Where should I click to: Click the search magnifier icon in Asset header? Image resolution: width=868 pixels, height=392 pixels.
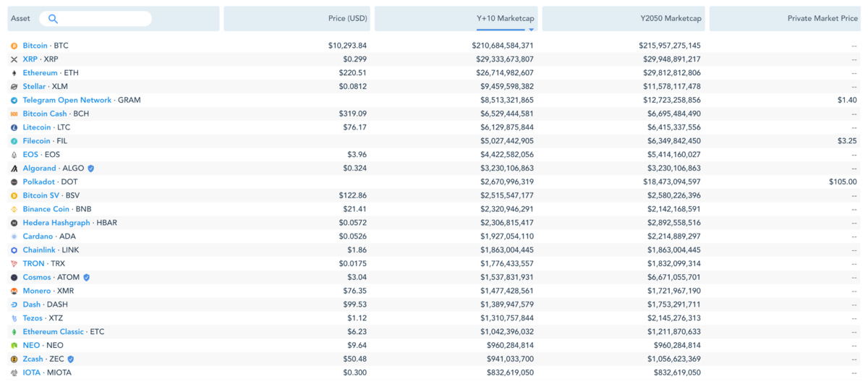(x=53, y=19)
